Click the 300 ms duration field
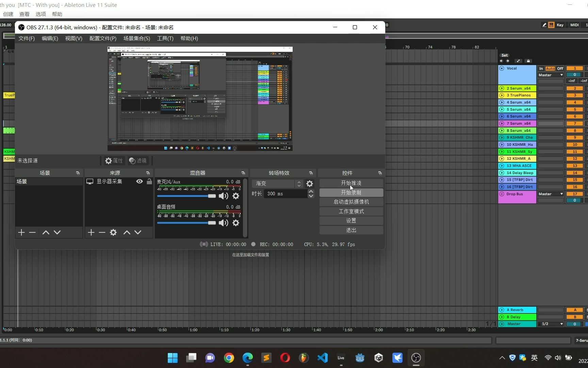Image resolution: width=588 pixels, height=368 pixels. tap(285, 194)
